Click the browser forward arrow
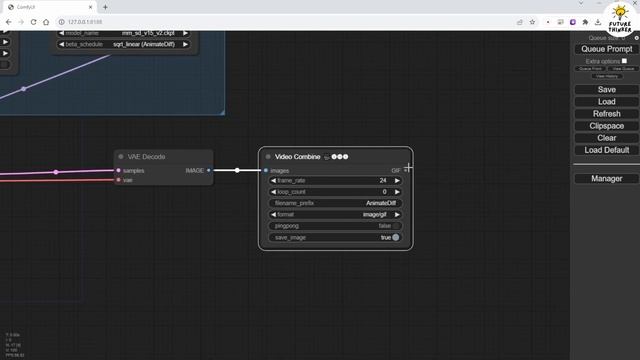This screenshot has height=360, width=640. coord(21,22)
